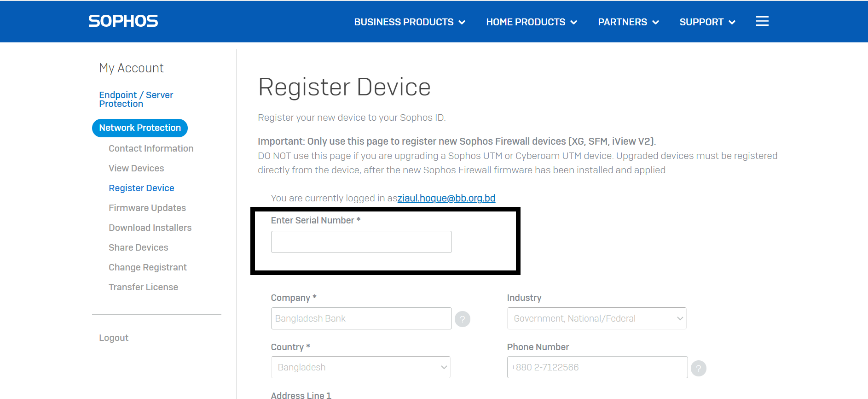
Task: Open the Industry dropdown
Action: [596, 318]
